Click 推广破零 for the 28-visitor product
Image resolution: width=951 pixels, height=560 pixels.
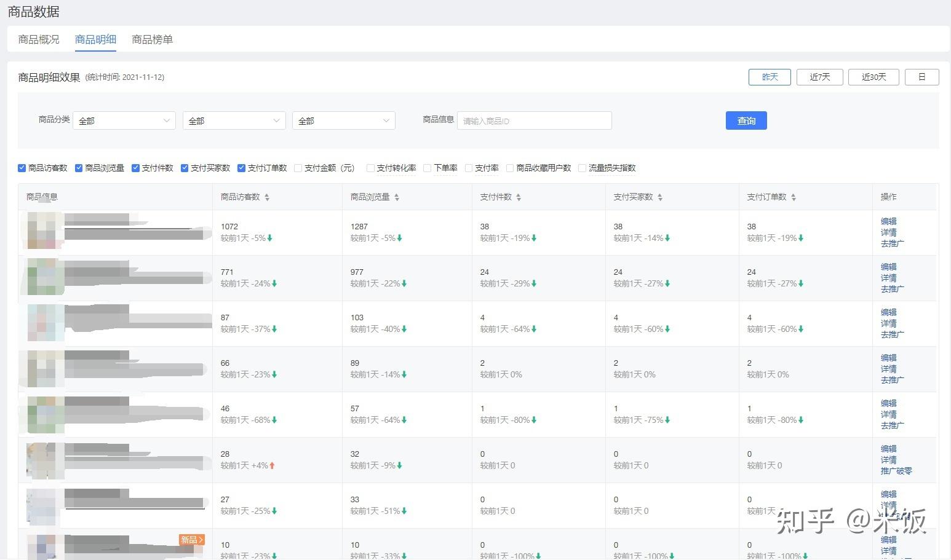896,471
